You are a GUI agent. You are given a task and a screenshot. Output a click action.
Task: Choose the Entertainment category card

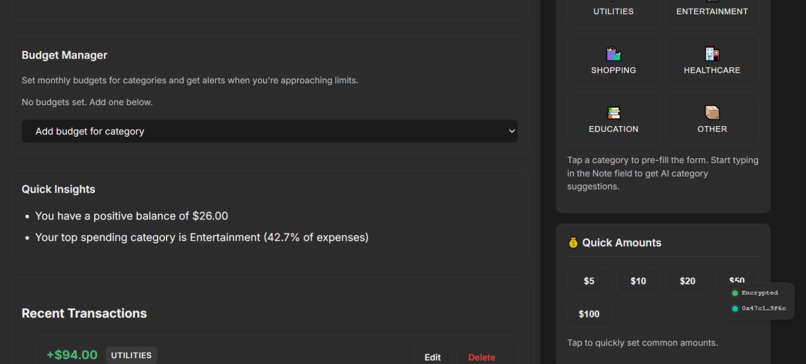pos(712,12)
